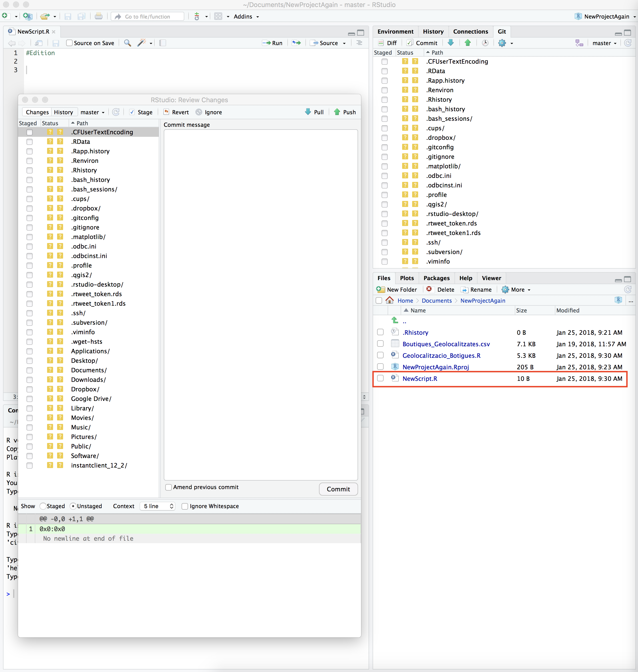Screen dimensions: 638x672
Task: Open the Context line count selector
Action: pos(157,506)
